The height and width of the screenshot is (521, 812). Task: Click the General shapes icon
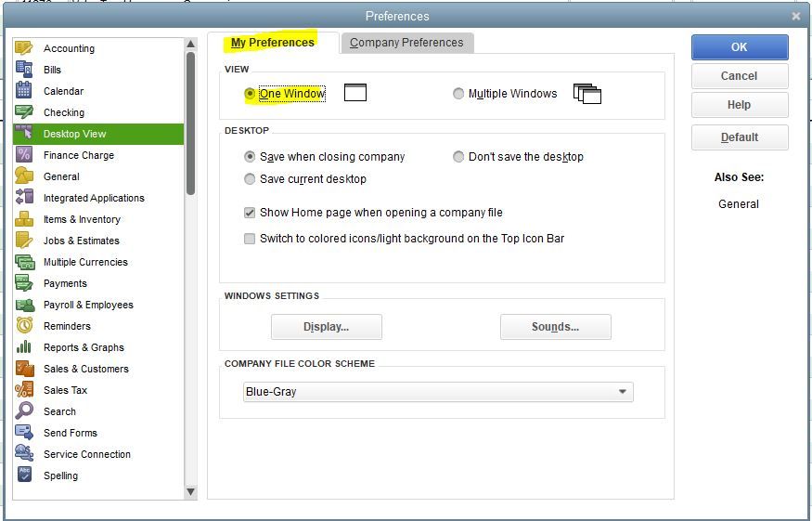[x=24, y=176]
